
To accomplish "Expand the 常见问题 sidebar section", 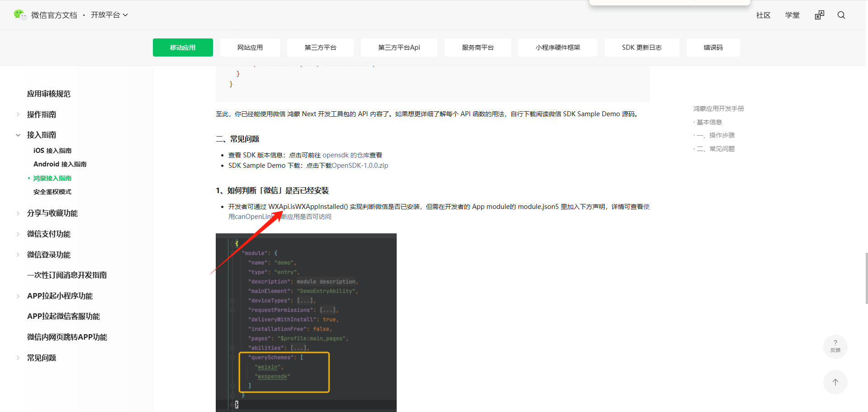I will tap(18, 358).
